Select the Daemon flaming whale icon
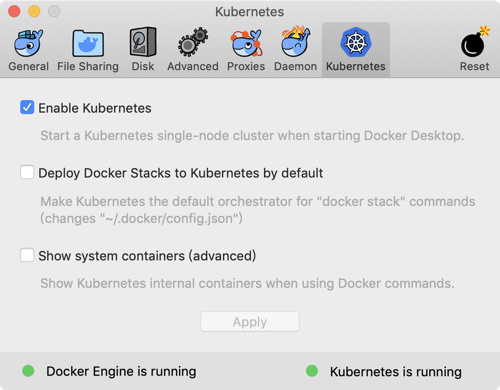The height and width of the screenshot is (390, 500). point(296,42)
